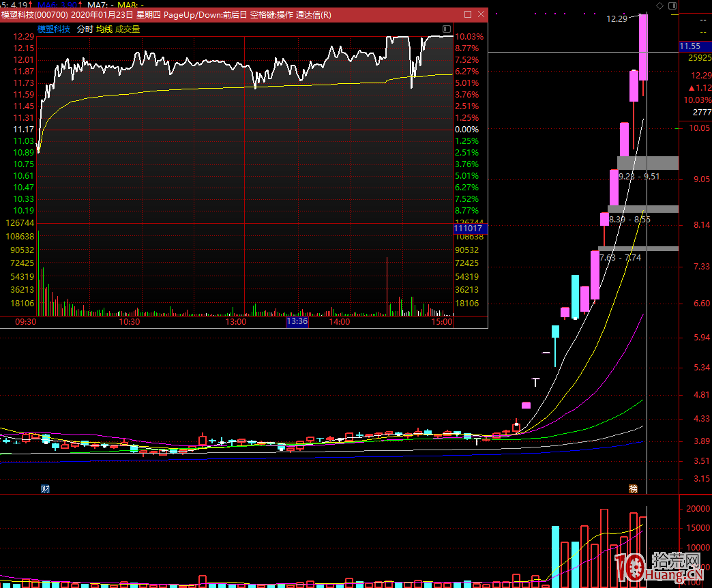The width and height of the screenshot is (712, 588).
Task: Toggle the panel icon inside the intraday popup
Action: tap(447, 29)
